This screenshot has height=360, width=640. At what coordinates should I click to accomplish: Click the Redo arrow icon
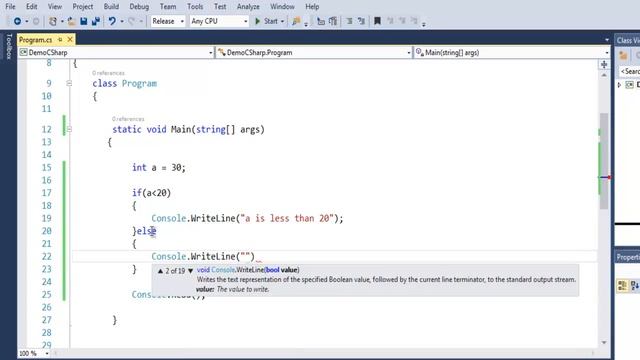131,21
